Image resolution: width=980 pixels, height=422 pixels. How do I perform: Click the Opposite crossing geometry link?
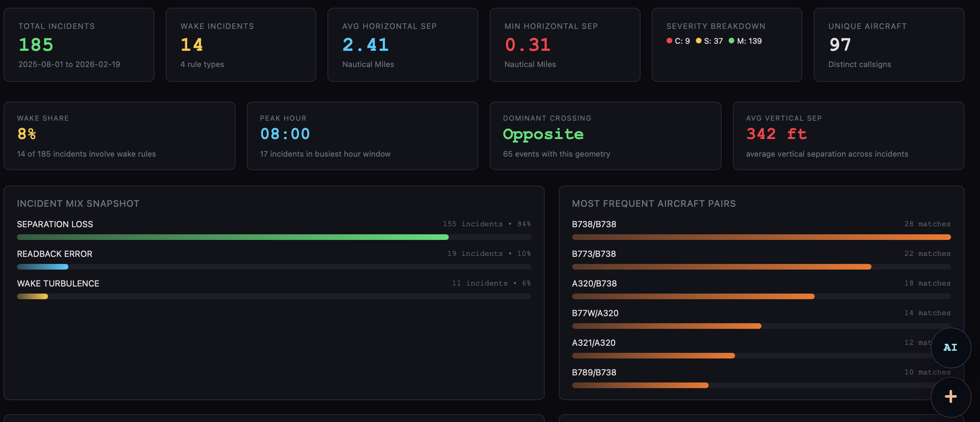tap(543, 134)
